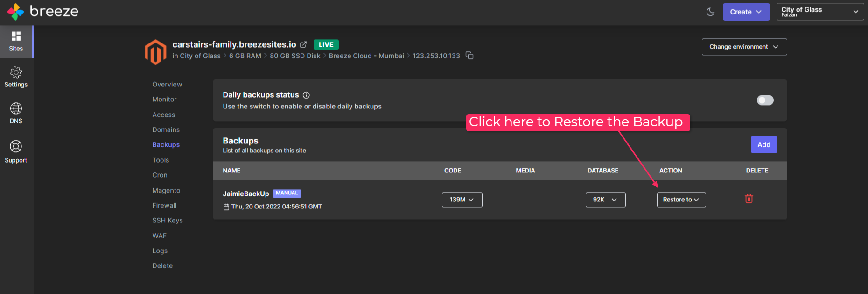Click 'Daily backups status' heading
This screenshot has height=294, width=868.
click(x=261, y=95)
